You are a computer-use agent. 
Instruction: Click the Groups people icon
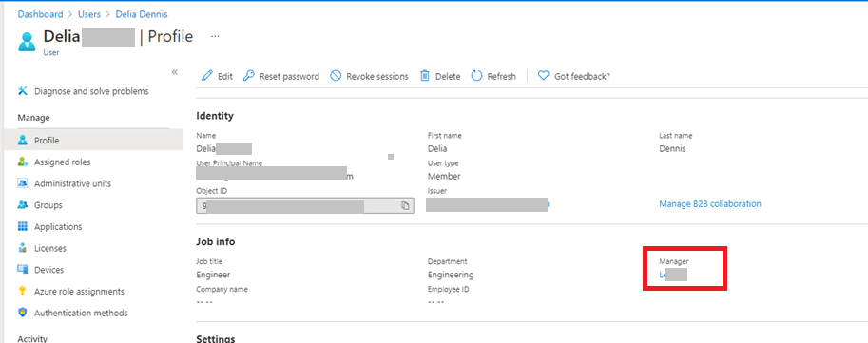tap(23, 204)
